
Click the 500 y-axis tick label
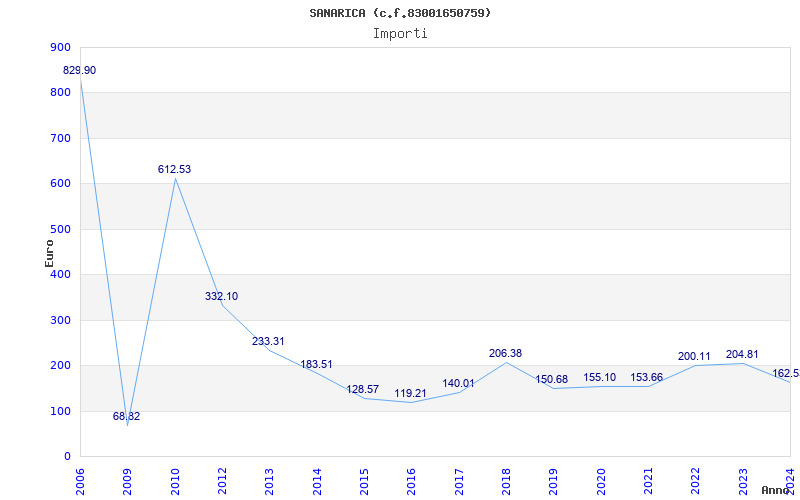pyautogui.click(x=60, y=230)
